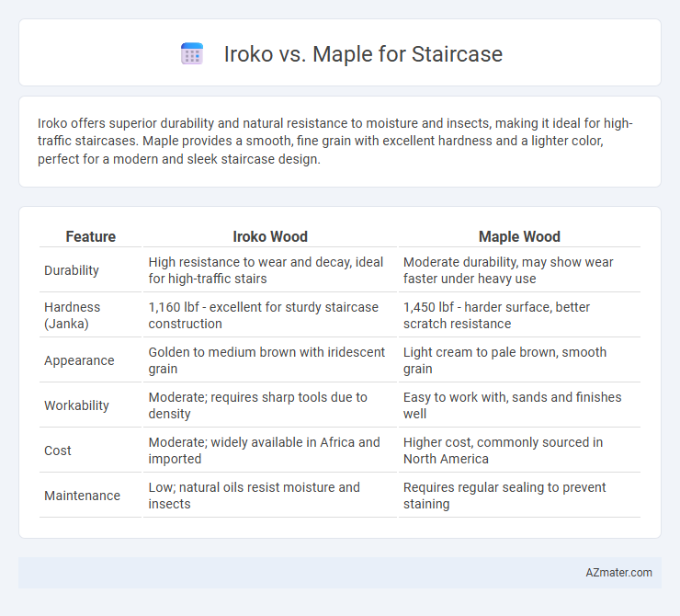680x616 pixels.
Task: Select the 'Iroko vs. Maple for Staircase' heading
Action: (363, 54)
